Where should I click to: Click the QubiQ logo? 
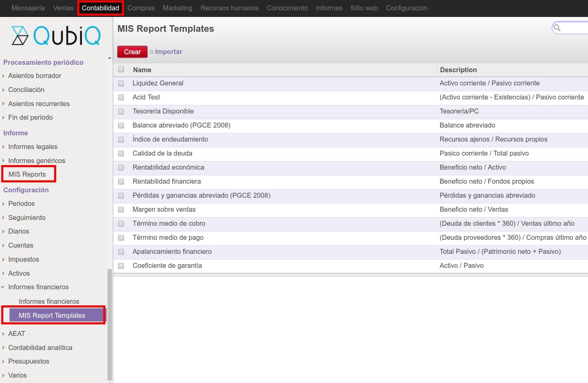(56, 35)
